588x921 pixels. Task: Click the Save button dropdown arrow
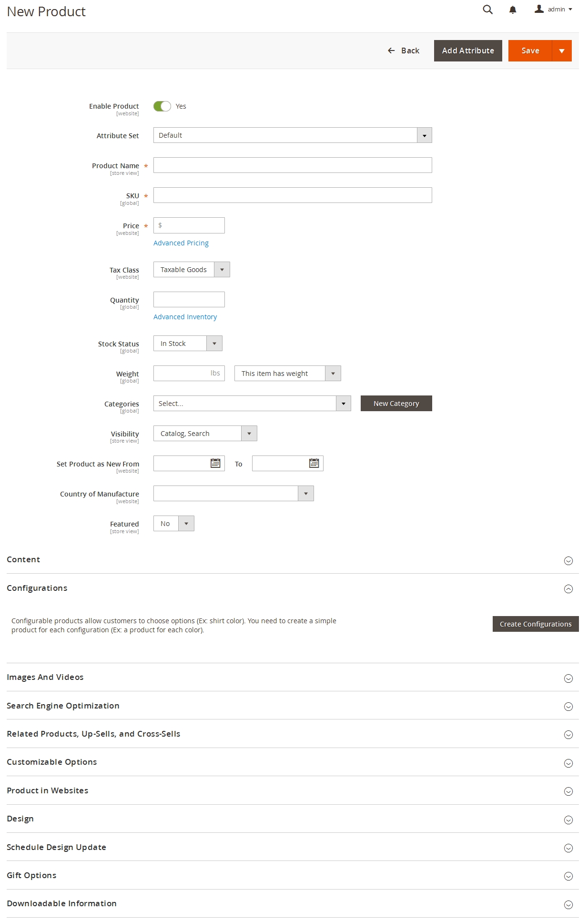tap(562, 51)
